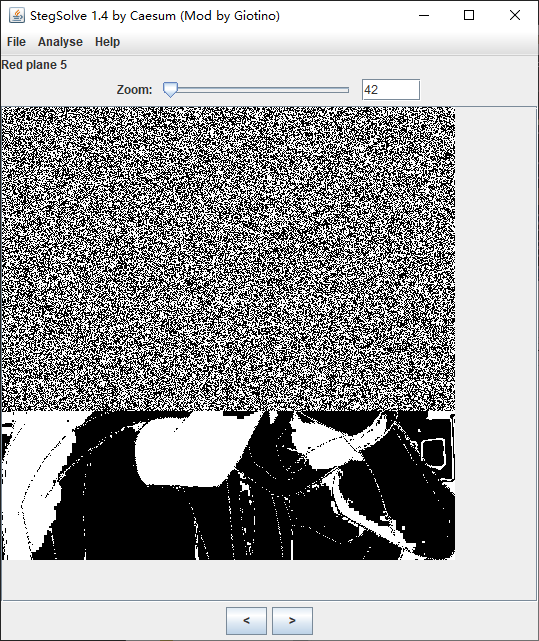This screenshot has width=539, height=641.
Task: Maximize the StegSolve window
Action: point(469,16)
